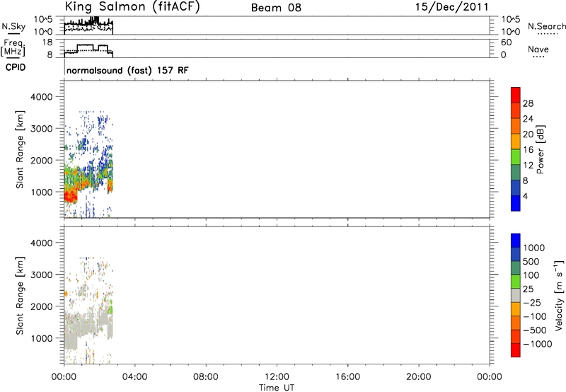Click the 'Nave' legend label

tap(538, 49)
